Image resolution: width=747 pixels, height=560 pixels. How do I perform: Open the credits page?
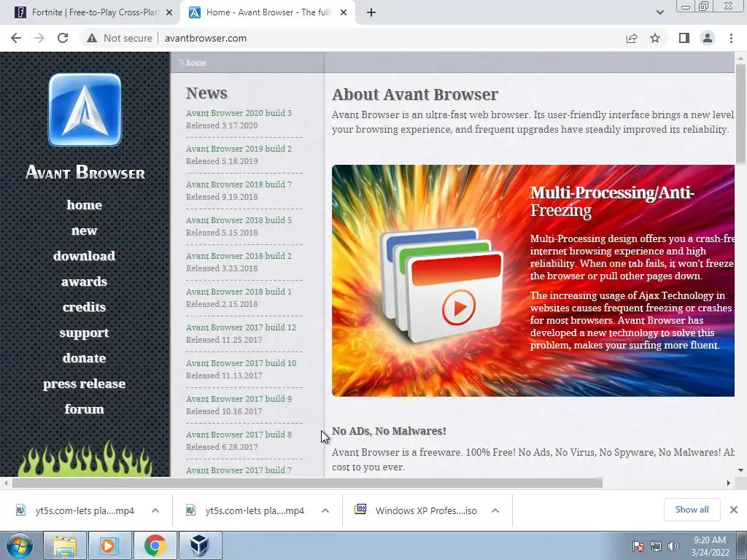(x=85, y=307)
